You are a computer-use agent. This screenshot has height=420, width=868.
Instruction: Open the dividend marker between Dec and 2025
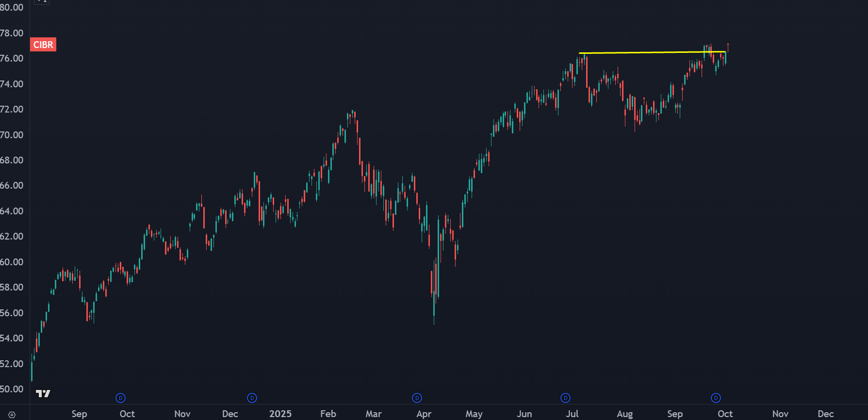coord(252,398)
